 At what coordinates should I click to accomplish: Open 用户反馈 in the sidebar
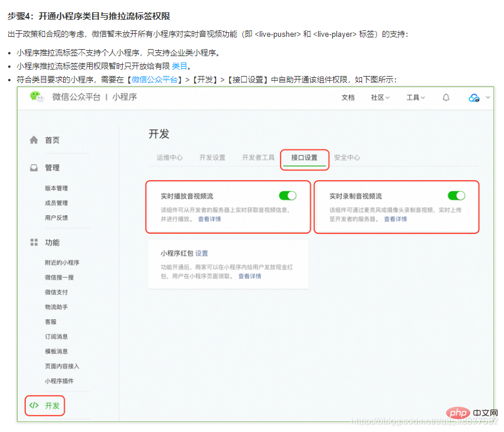56,218
